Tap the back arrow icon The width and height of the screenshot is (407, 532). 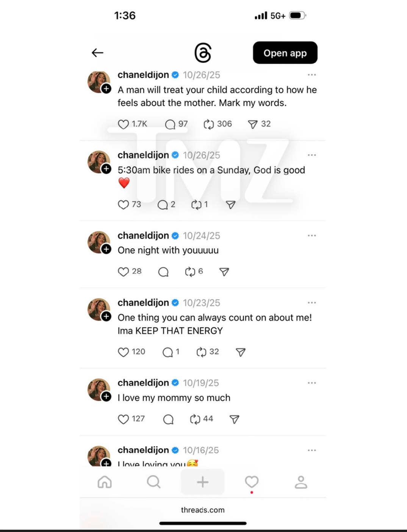(97, 53)
